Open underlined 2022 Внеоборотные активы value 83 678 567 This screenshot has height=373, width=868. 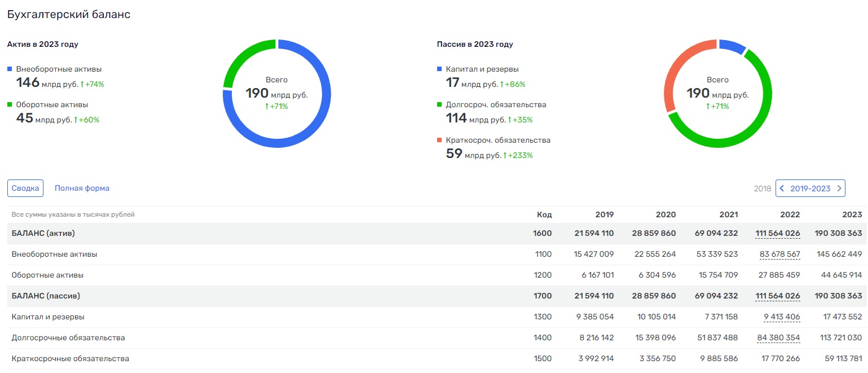[779, 254]
